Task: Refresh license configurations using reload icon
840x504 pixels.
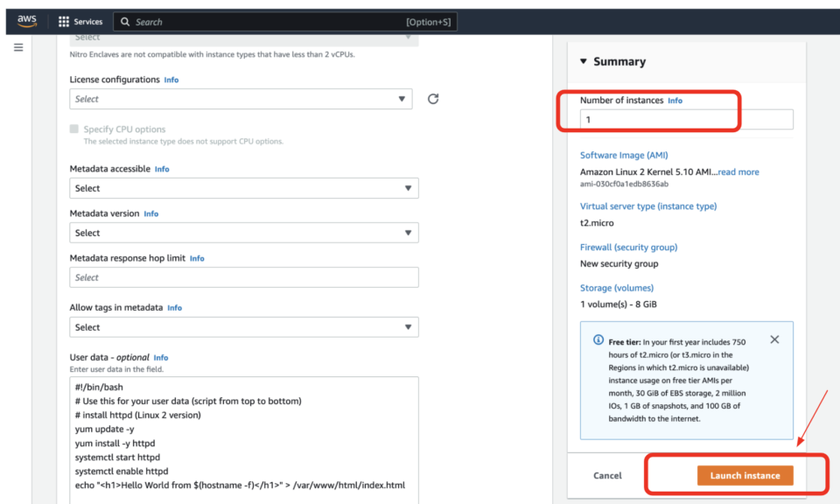Action: coord(432,99)
